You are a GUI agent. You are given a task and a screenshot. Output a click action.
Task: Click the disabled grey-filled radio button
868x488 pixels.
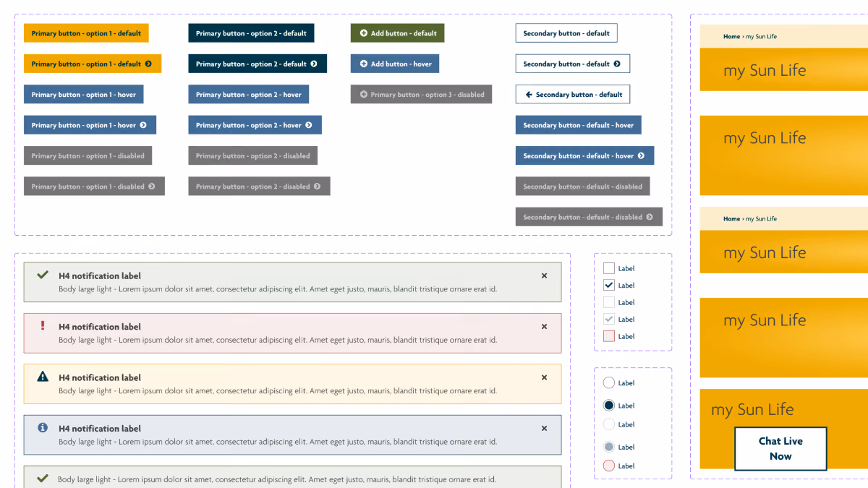click(x=609, y=447)
